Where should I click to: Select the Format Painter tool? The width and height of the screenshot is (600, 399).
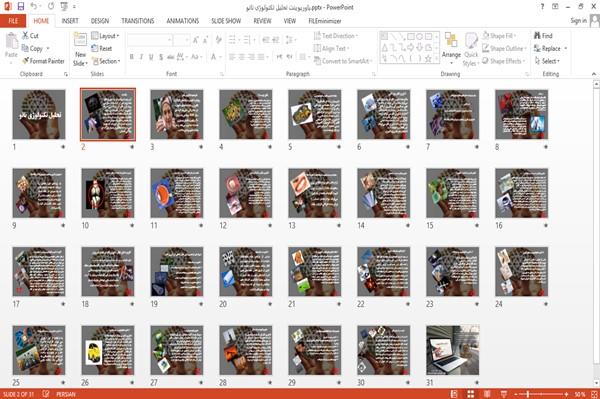pyautogui.click(x=43, y=61)
